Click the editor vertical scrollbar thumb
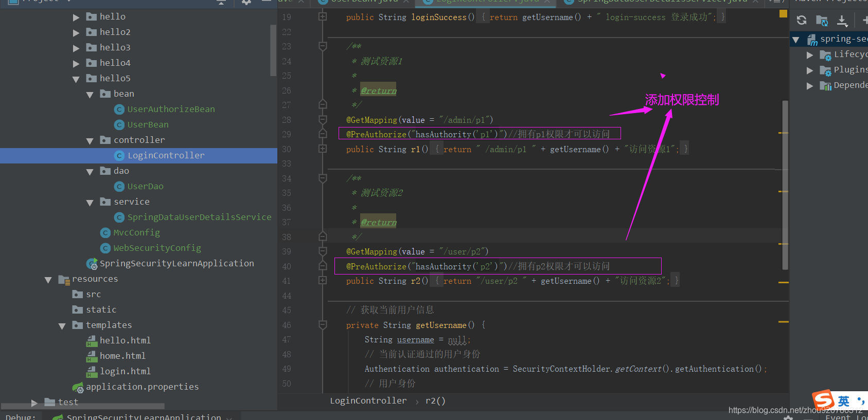 tap(785, 185)
